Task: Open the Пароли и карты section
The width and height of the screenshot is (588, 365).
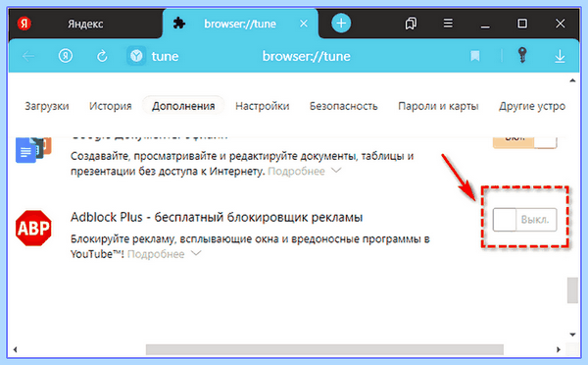Action: point(438,106)
